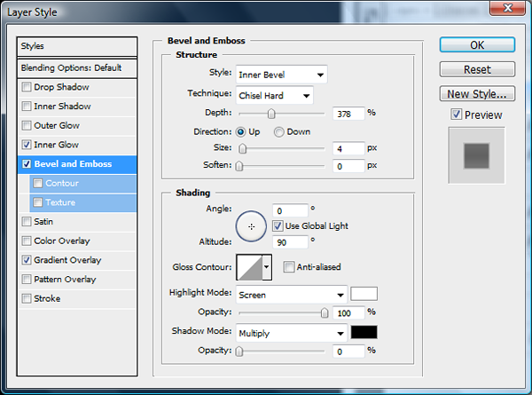
Task: Click the Reset button
Action: click(x=477, y=69)
